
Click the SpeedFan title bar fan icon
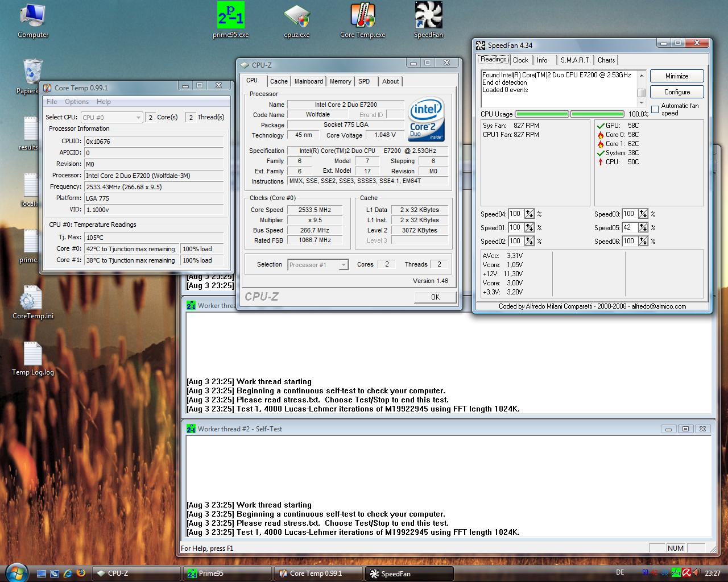[481, 45]
